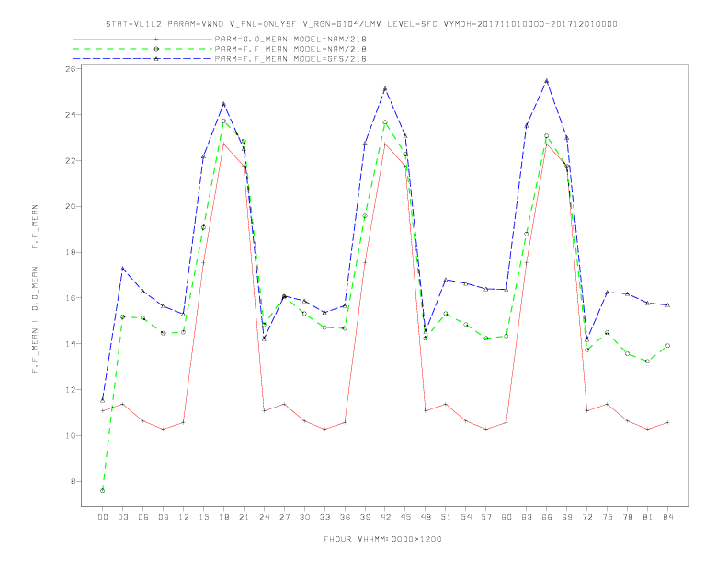Click y-axis tick label 26
Image resolution: width=728 pixels, height=563 pixels.
point(71,69)
